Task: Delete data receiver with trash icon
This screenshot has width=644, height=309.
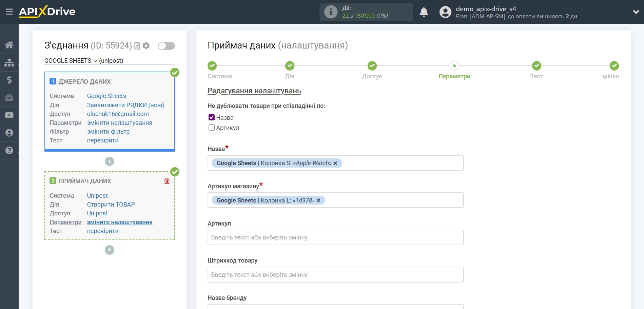Action: (x=167, y=181)
